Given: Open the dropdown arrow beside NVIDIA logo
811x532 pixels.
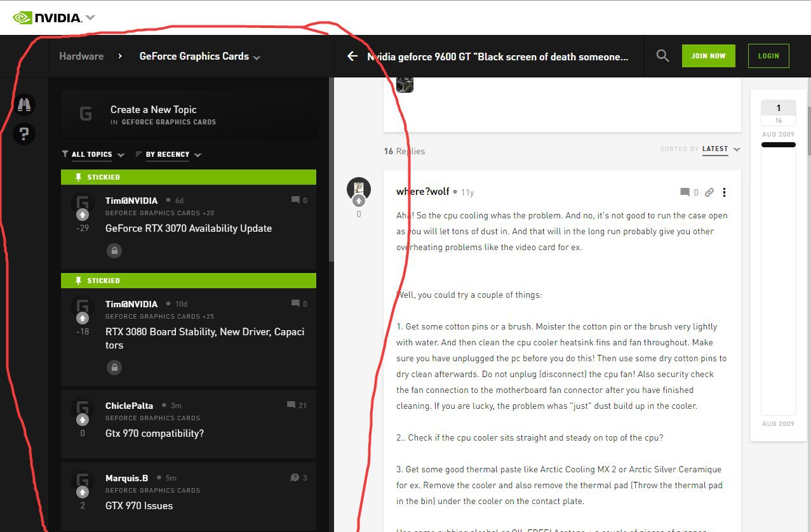Looking at the screenshot, I should click(90, 18).
